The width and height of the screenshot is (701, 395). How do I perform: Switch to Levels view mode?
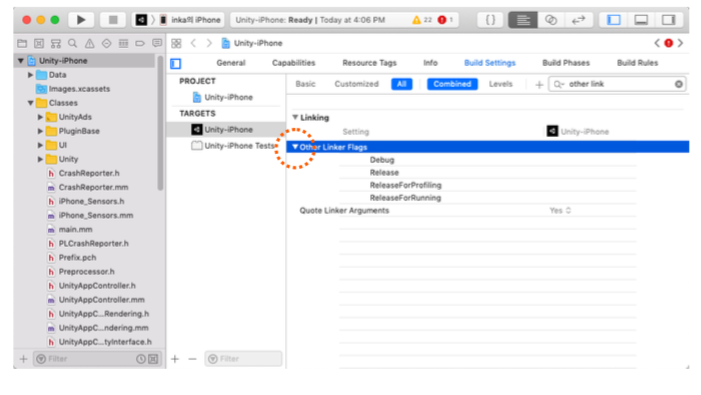tap(500, 84)
